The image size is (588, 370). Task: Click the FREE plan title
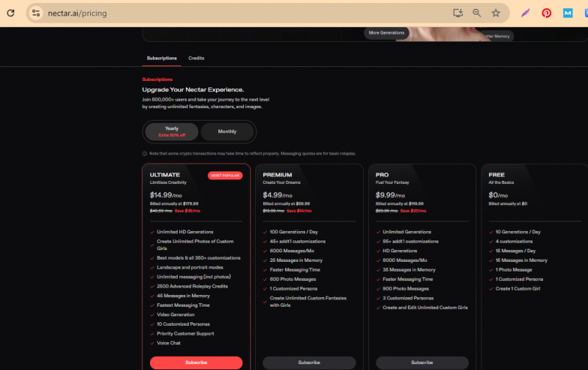point(497,175)
